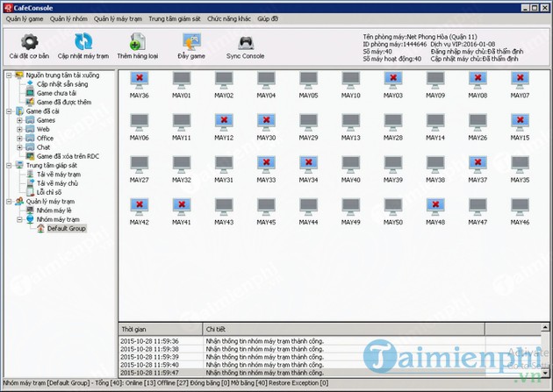Open Quản lý máy trạm menu
Image resolution: width=553 pixels, height=392 pixels.
point(118,19)
